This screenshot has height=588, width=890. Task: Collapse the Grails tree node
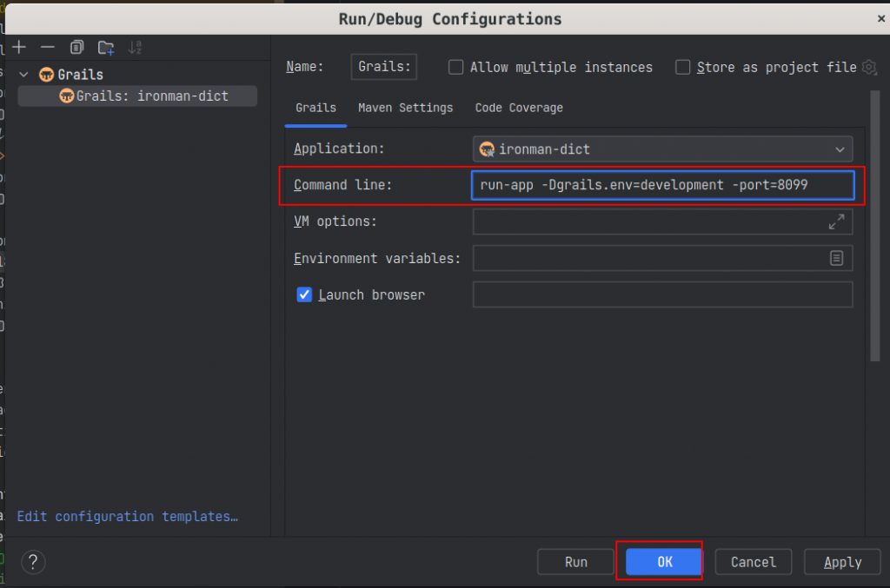tap(24, 75)
